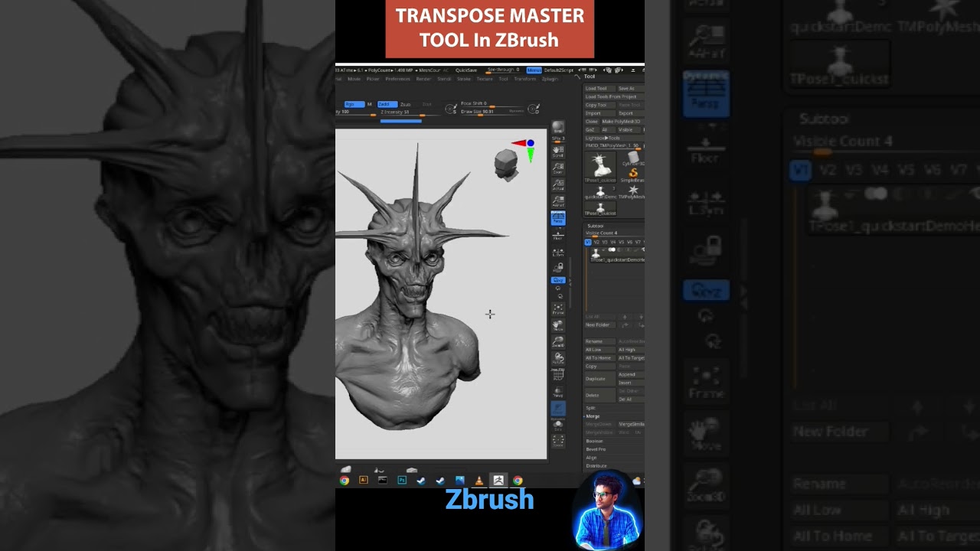The width and height of the screenshot is (980, 551).
Task: Expand the Bevel Pro section
Action: click(596, 449)
